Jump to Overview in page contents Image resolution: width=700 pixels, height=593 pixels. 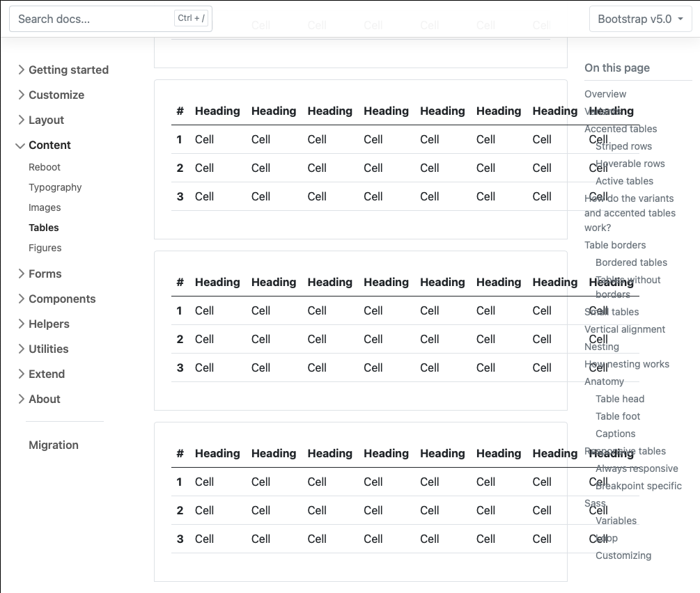coord(605,94)
